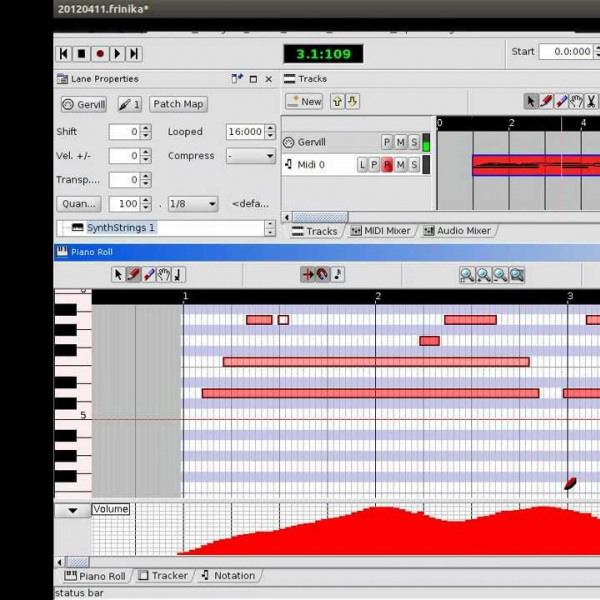
Task: Select the hand tool in Piano Roll toolbar
Action: [x=163, y=274]
